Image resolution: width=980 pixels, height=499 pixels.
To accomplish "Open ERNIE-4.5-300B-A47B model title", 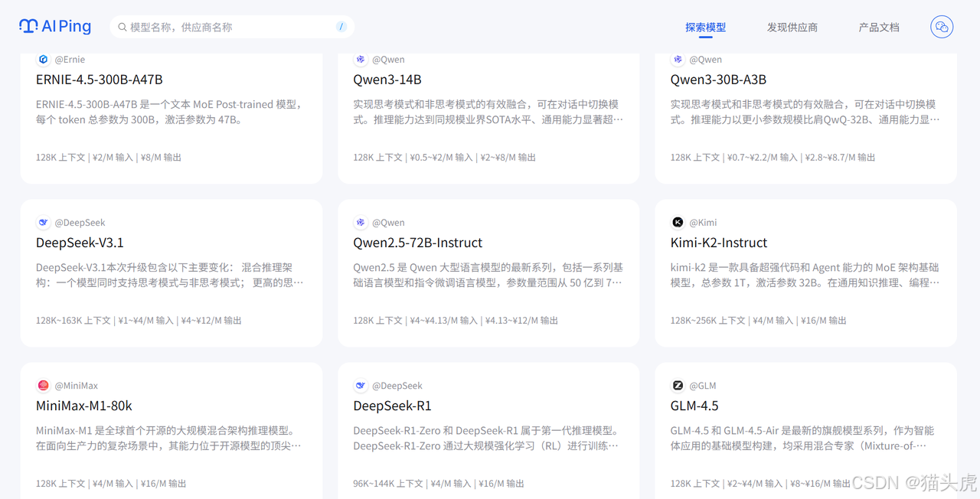I will (x=100, y=80).
